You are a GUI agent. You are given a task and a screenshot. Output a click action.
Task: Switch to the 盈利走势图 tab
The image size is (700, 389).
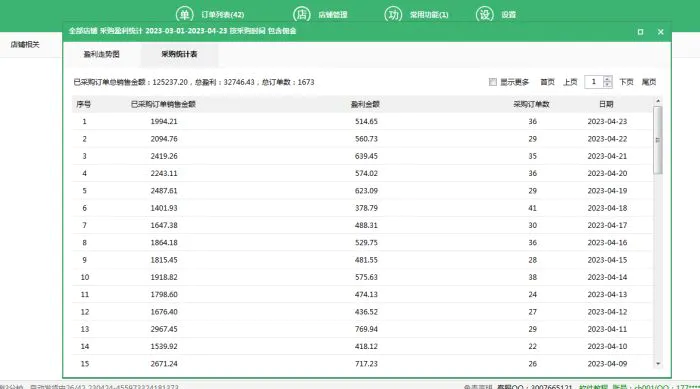click(101, 54)
